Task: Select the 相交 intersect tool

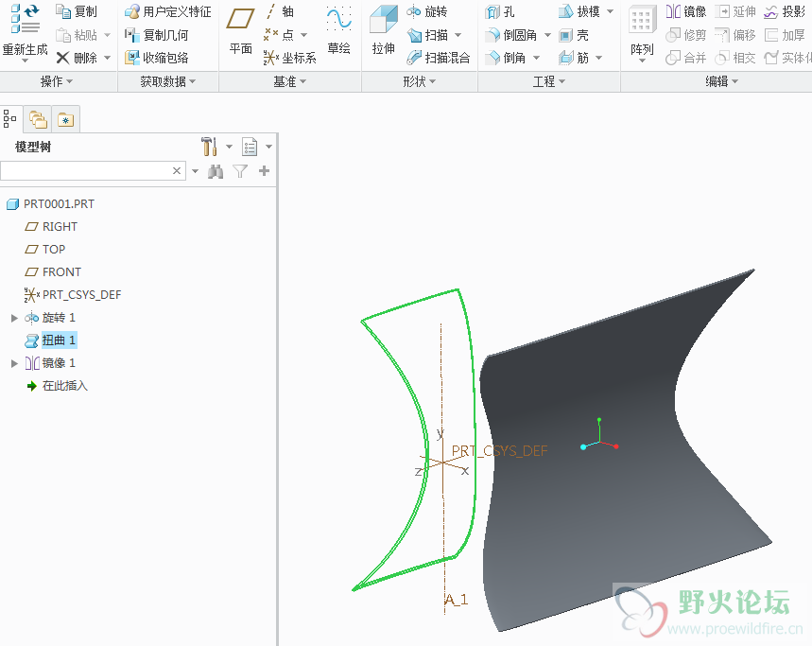Action: 735,58
